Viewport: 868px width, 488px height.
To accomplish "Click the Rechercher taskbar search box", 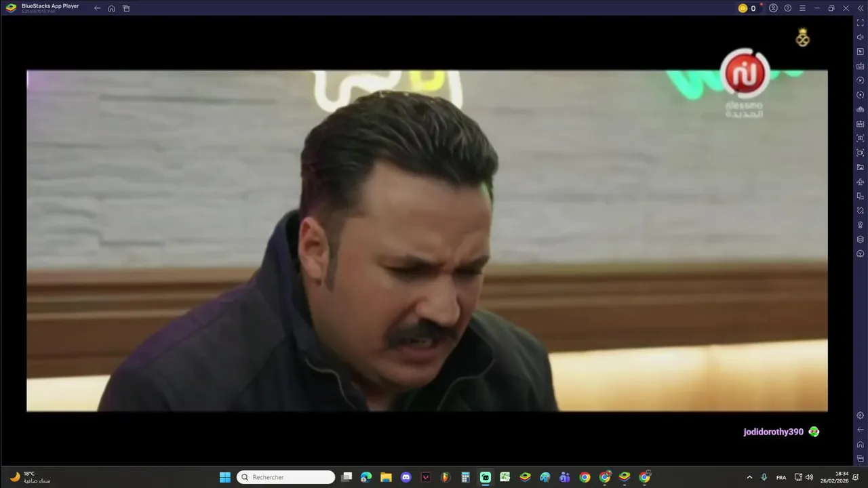I will pyautogui.click(x=285, y=477).
